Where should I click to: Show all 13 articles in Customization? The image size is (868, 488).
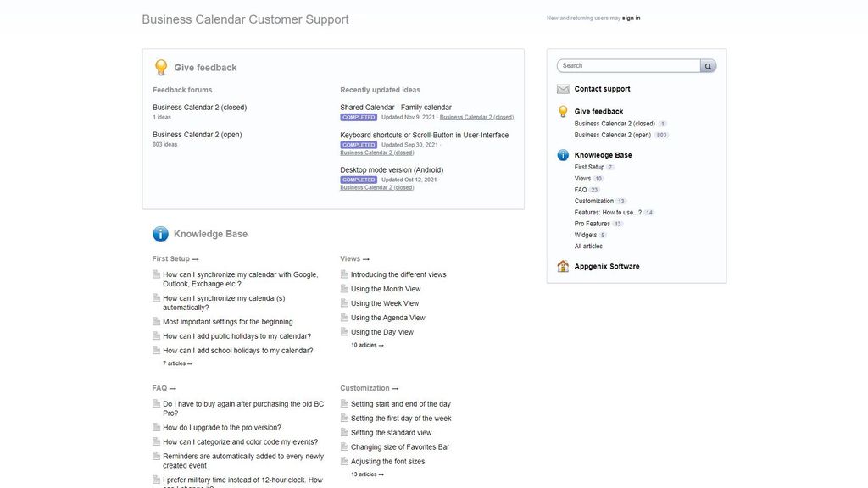coord(367,474)
